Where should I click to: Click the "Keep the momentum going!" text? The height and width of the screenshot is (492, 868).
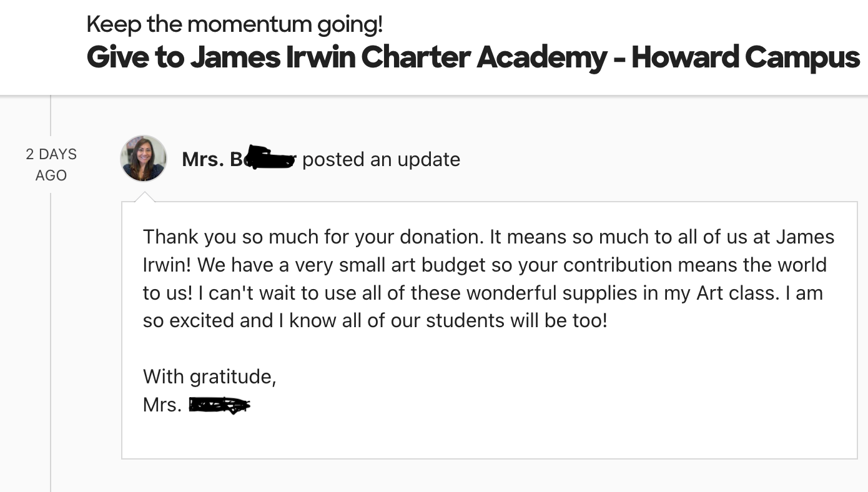tap(234, 24)
